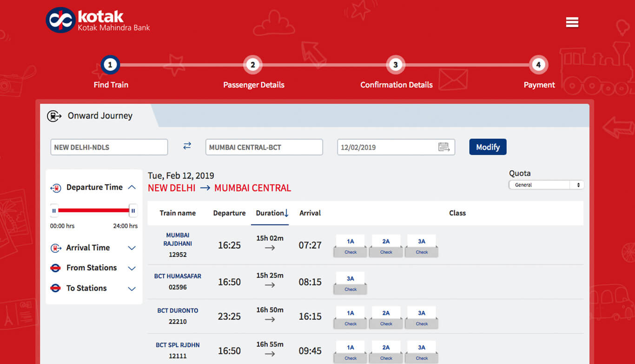Click the To Stations roundel icon
The image size is (635, 364).
point(55,288)
